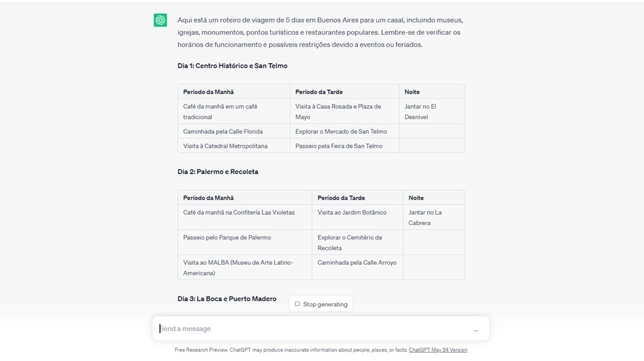Click the Visita ao MALBA cell

point(238,267)
